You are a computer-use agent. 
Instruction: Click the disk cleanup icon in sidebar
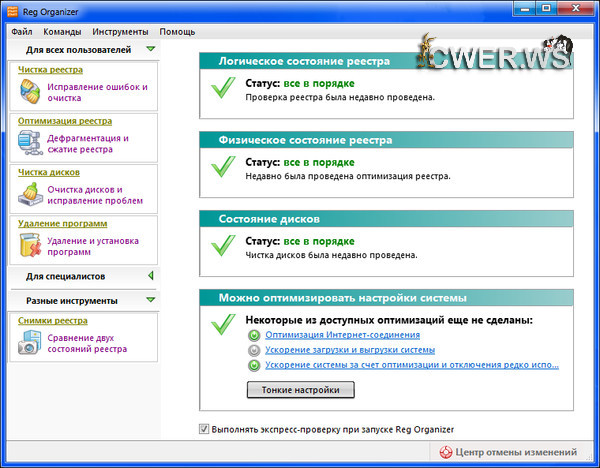[31, 195]
